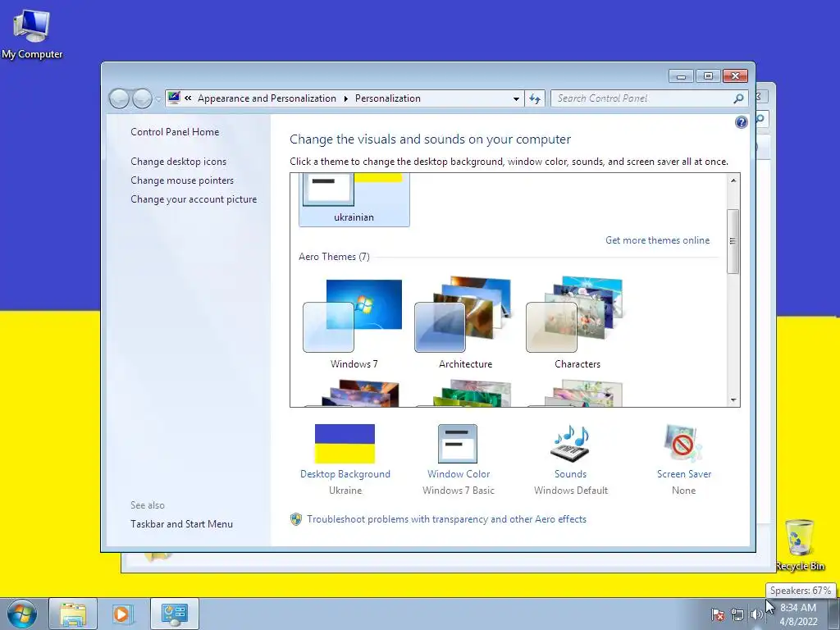Click the Personalization breadcrumb
Image resolution: width=840 pixels, height=630 pixels.
tap(388, 98)
